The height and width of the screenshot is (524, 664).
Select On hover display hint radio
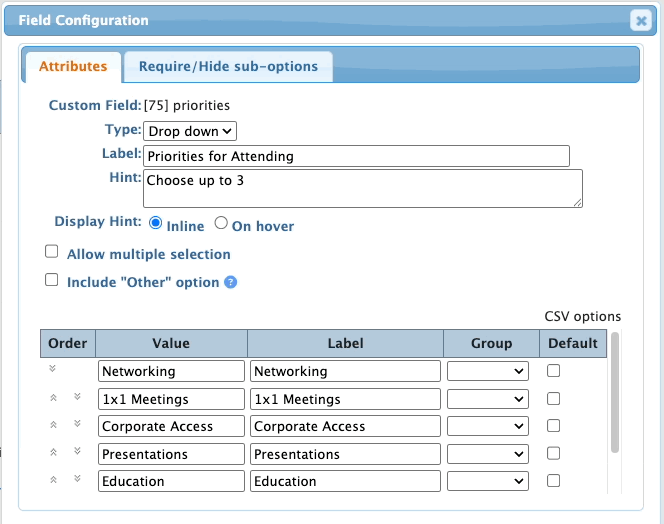click(221, 223)
